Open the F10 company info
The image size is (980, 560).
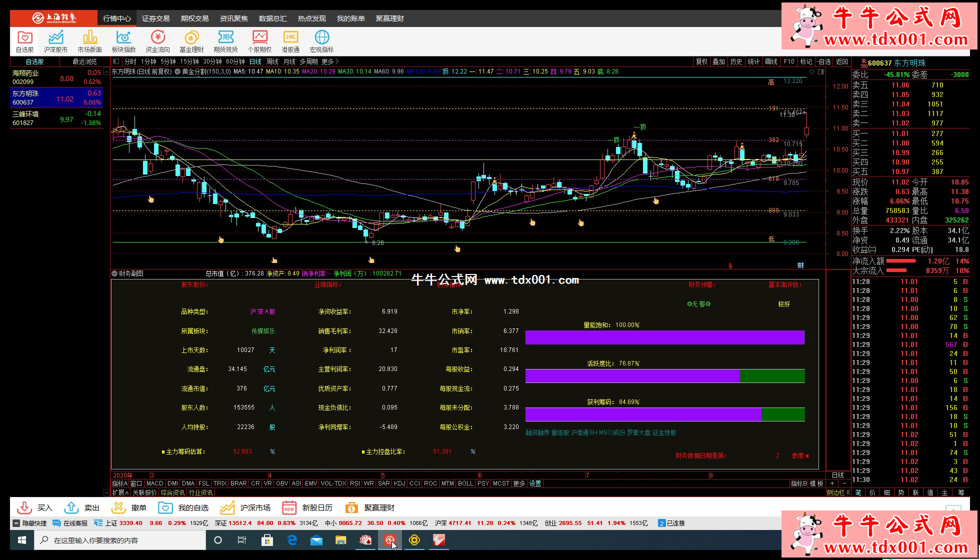point(789,61)
